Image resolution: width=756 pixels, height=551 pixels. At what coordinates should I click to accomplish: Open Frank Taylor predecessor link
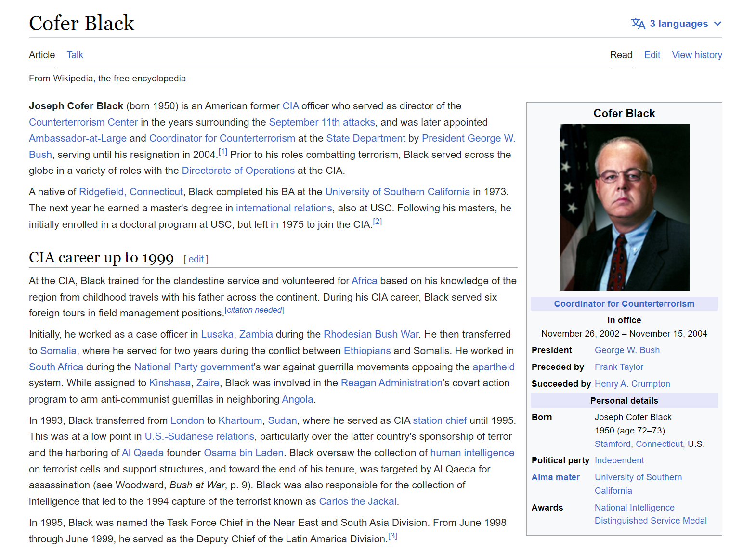coord(619,367)
